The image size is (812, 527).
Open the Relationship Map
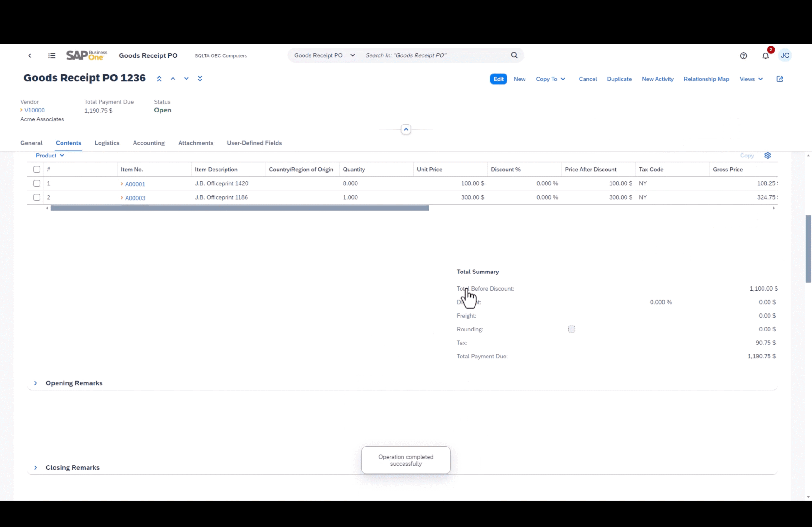click(x=706, y=79)
